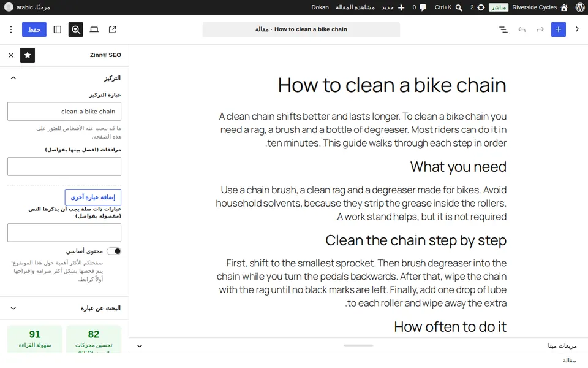
Task: Click the chevron arrow beside the block inserter
Action: click(x=577, y=29)
